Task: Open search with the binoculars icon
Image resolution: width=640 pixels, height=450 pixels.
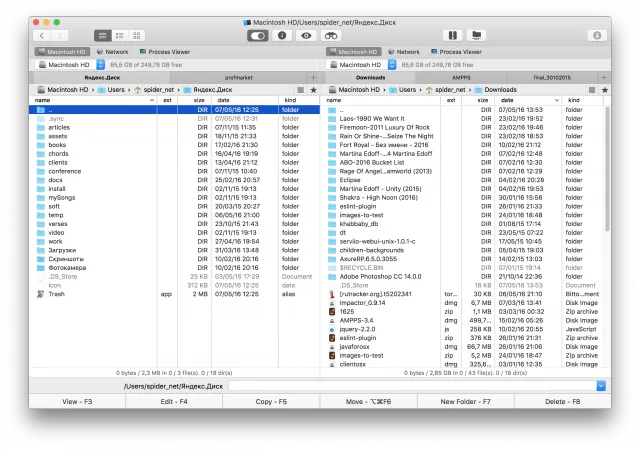Action: tap(331, 36)
